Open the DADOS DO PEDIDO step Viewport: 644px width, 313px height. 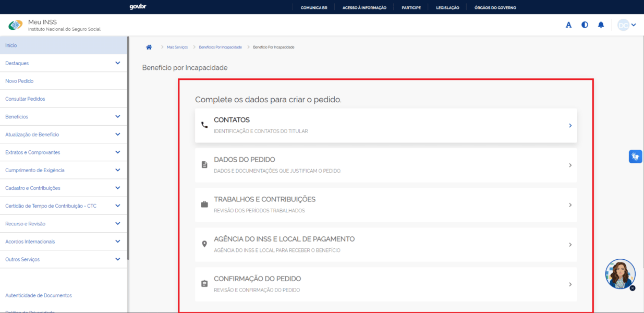point(386,165)
